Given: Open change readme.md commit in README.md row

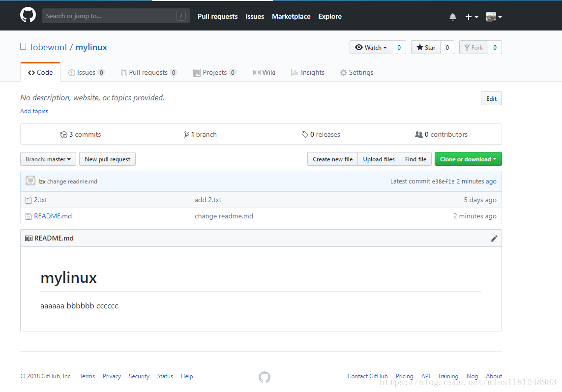Looking at the screenshot, I should [x=224, y=216].
